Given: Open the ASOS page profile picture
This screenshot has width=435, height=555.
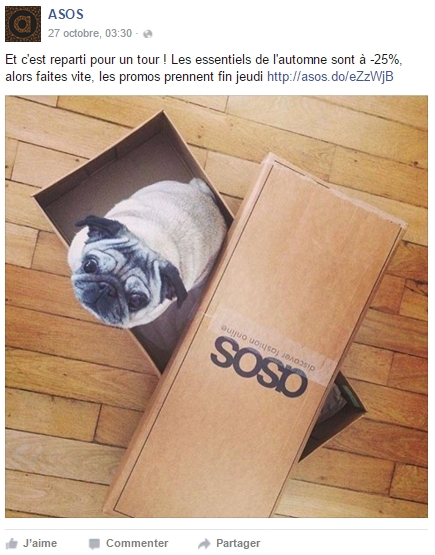Looking at the screenshot, I should pyautogui.click(x=23, y=24).
